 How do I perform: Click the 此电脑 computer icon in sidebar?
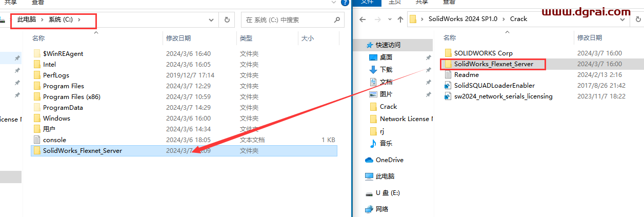tap(369, 176)
